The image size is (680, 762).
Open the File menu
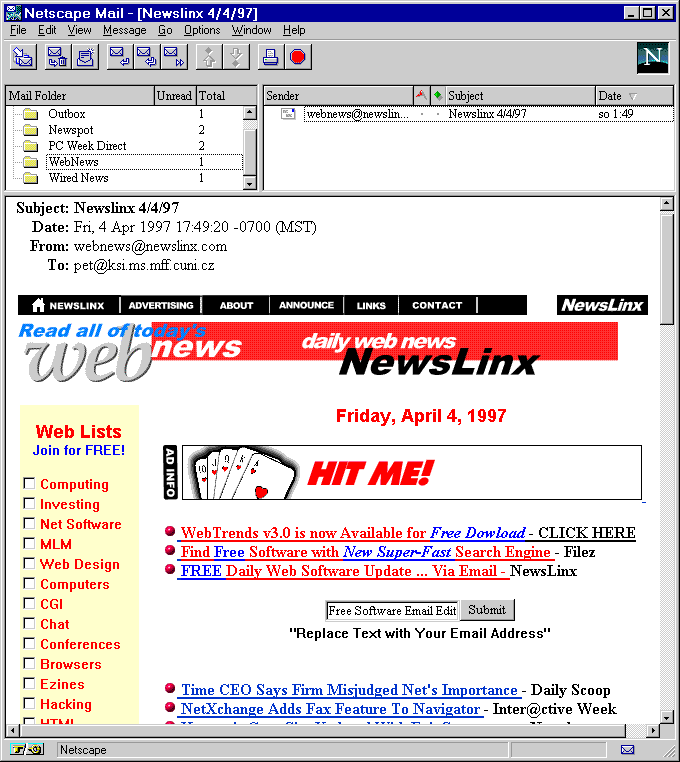18,30
